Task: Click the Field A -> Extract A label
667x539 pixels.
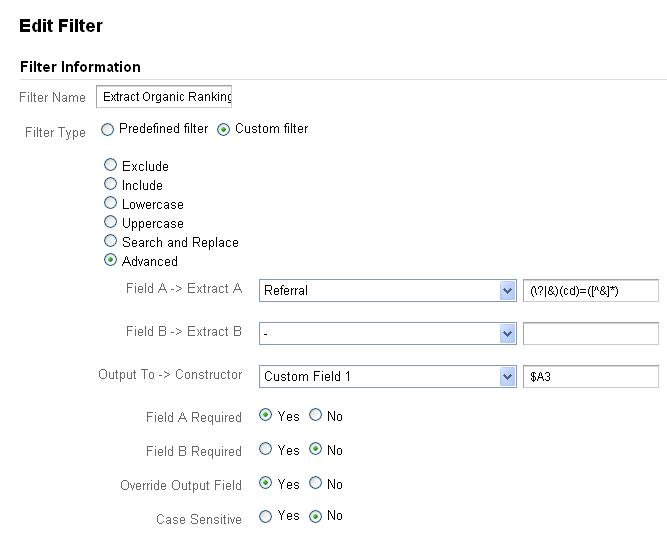Action: [x=184, y=288]
